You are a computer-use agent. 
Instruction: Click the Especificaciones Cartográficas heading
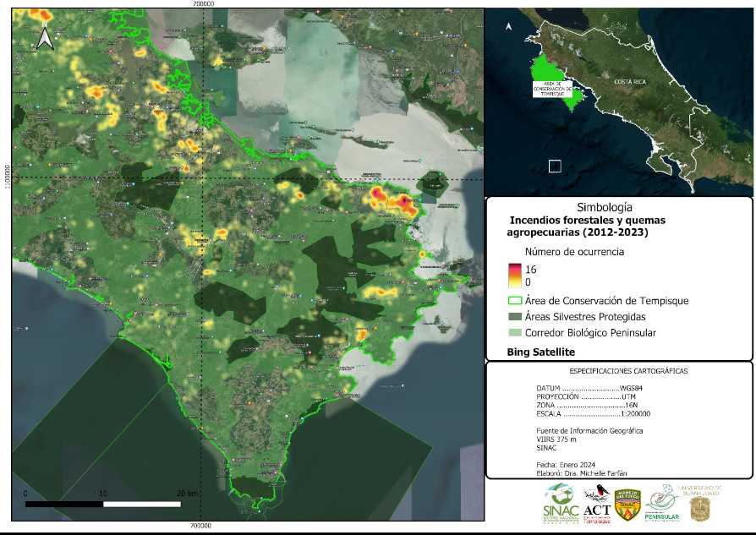click(x=617, y=371)
